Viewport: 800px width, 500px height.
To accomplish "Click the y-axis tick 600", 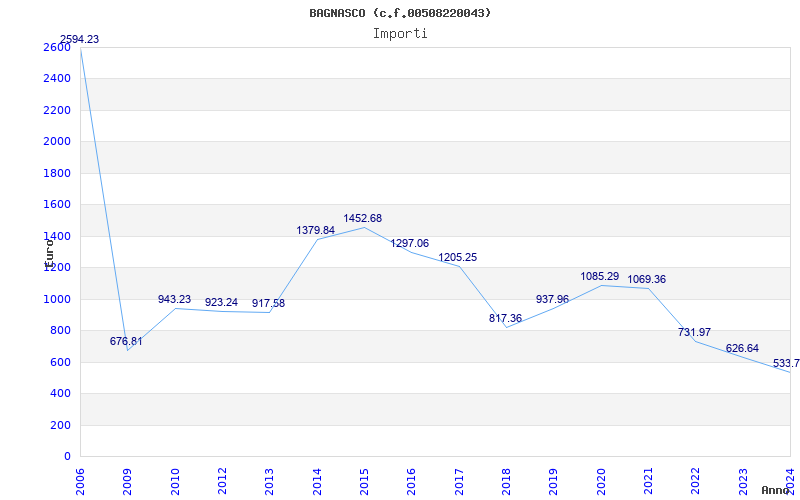I will pyautogui.click(x=60, y=362).
